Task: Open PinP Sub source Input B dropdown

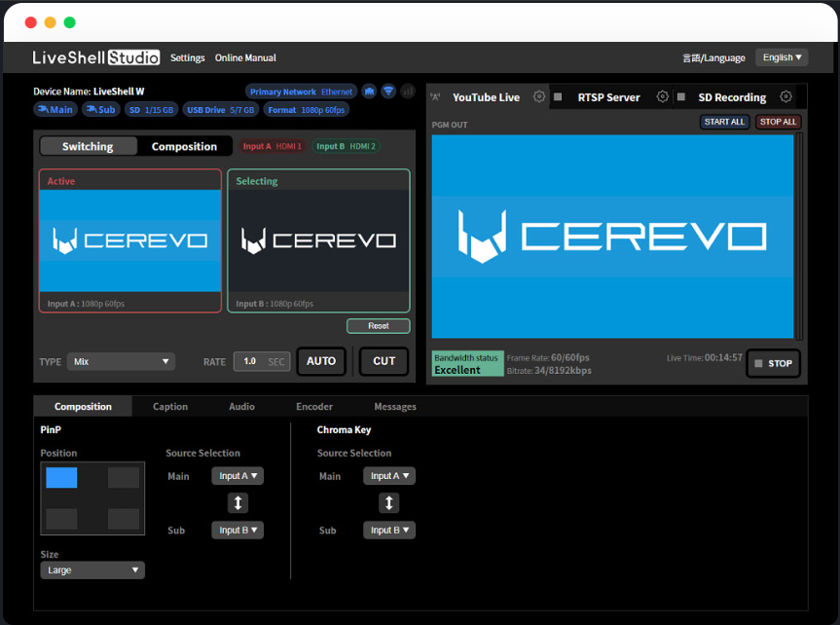Action: [x=237, y=531]
